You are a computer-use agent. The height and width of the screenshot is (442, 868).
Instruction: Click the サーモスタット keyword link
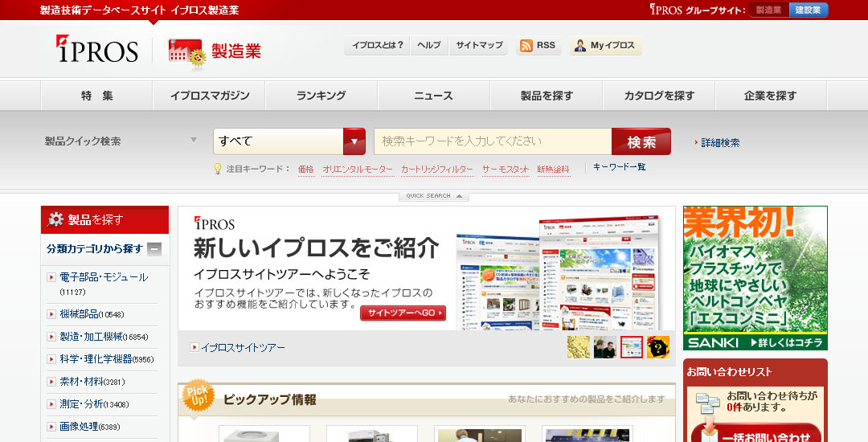pos(506,170)
